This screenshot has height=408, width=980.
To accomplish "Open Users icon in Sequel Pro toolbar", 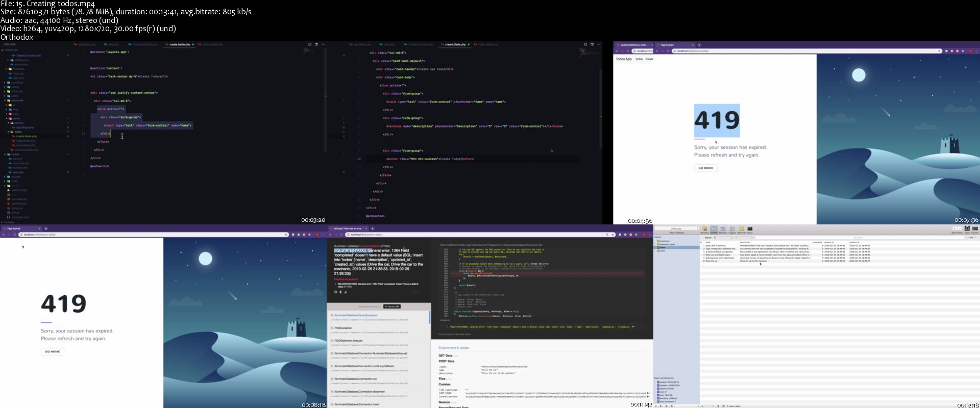I will pyautogui.click(x=967, y=230).
